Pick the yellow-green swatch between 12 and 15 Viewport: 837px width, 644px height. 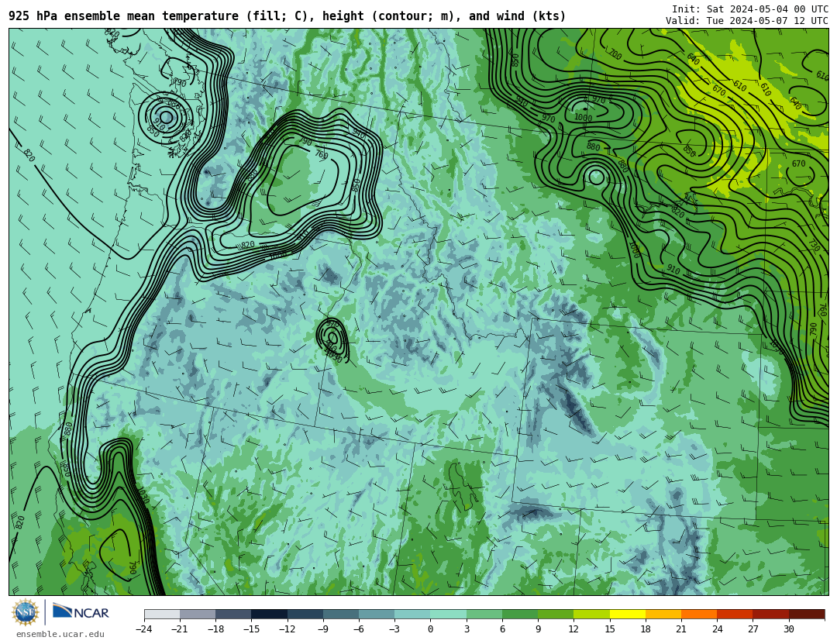(x=591, y=614)
